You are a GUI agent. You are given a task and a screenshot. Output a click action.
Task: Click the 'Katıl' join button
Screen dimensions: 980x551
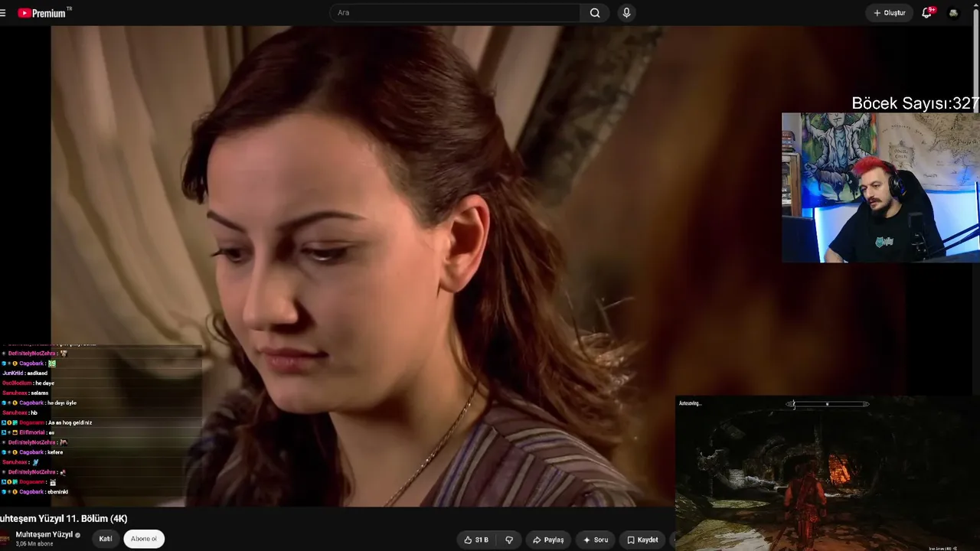(106, 539)
